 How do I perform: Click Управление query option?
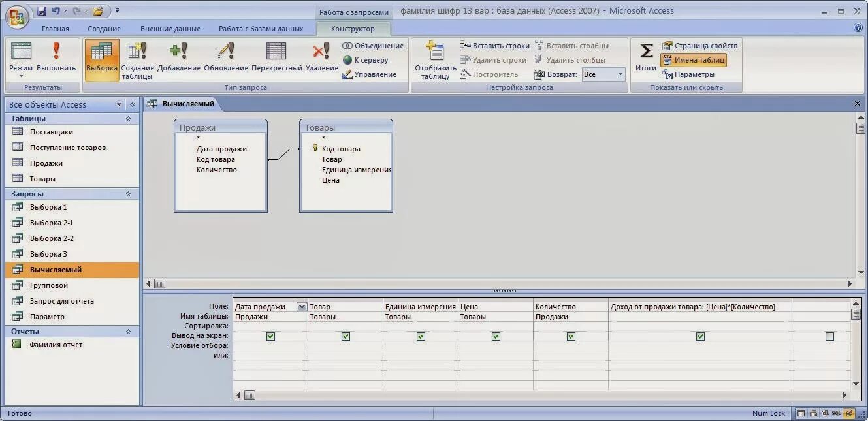click(369, 74)
